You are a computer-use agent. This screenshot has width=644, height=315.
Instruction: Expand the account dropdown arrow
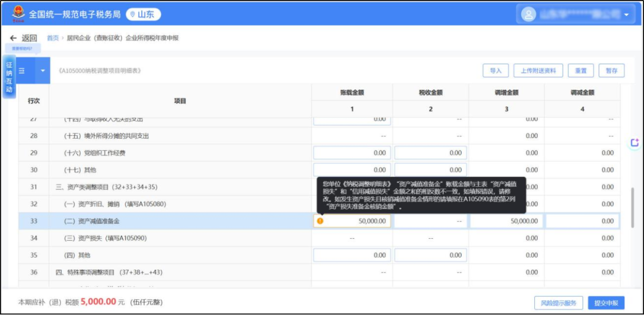tap(627, 14)
